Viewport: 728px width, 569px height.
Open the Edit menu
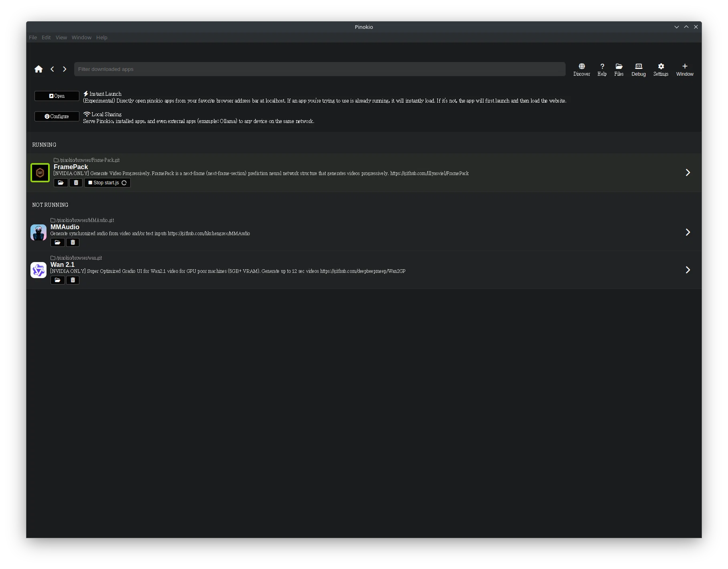[46, 38]
